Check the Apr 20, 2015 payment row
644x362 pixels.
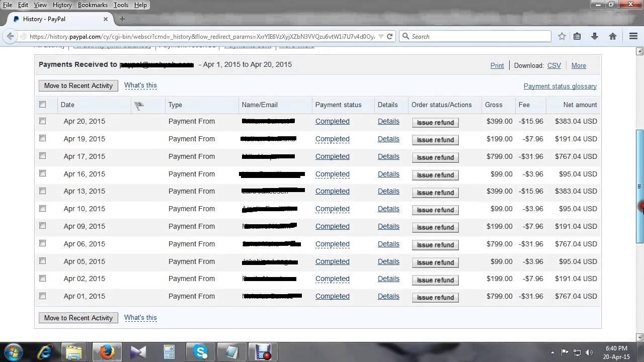[x=42, y=121]
